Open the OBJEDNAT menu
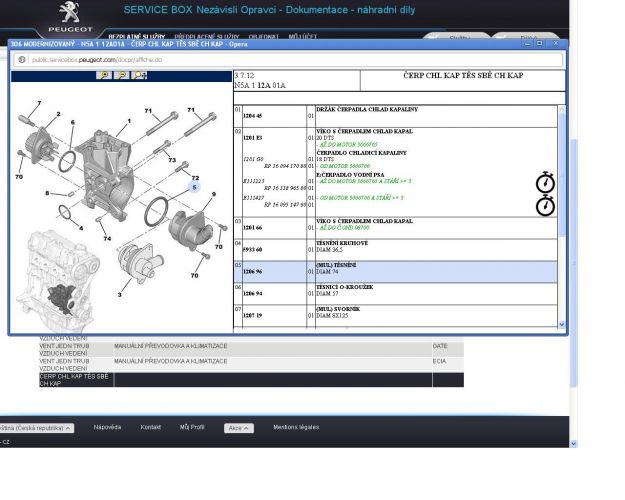This screenshot has height=500, width=625. pyautogui.click(x=263, y=36)
